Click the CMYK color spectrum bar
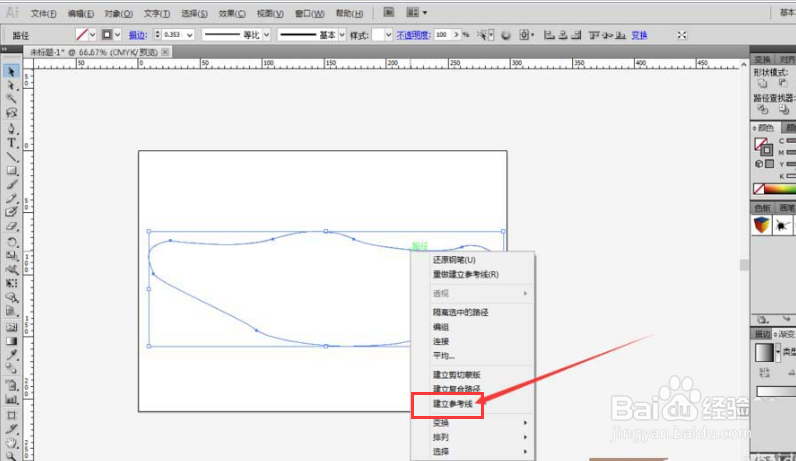This screenshot has width=796, height=461. click(x=780, y=188)
